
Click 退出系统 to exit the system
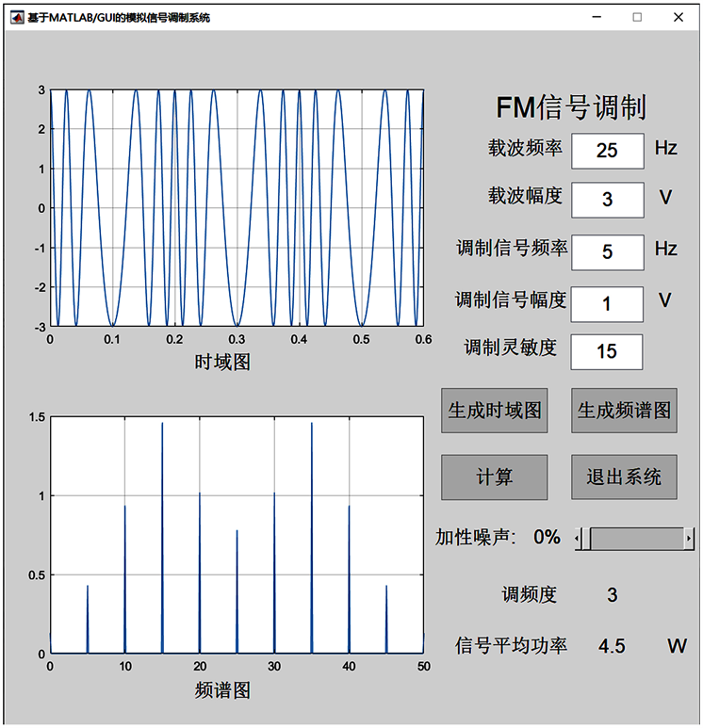coord(624,477)
